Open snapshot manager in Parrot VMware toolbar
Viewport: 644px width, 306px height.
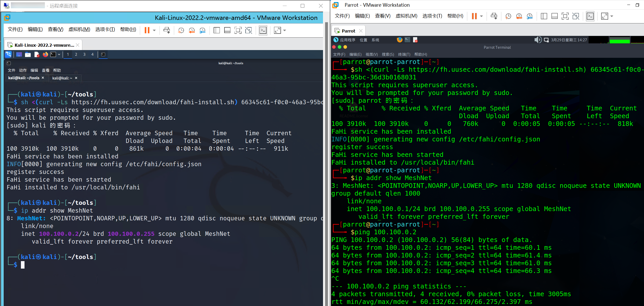pyautogui.click(x=529, y=16)
